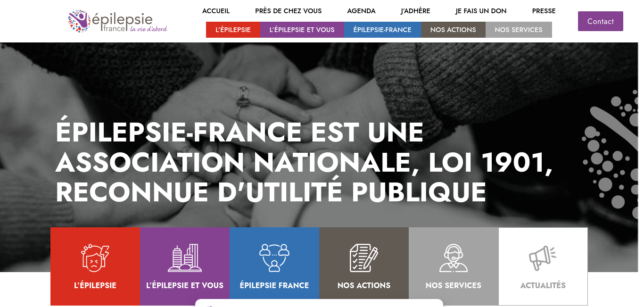644x307 pixels.
Task: Open the Presse menu item
Action: (544, 11)
